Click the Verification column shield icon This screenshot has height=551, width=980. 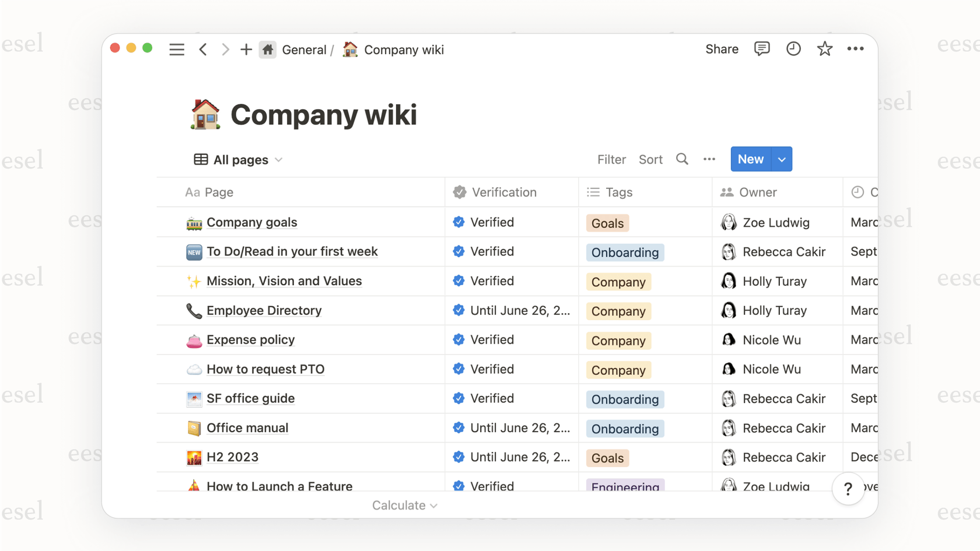(459, 192)
